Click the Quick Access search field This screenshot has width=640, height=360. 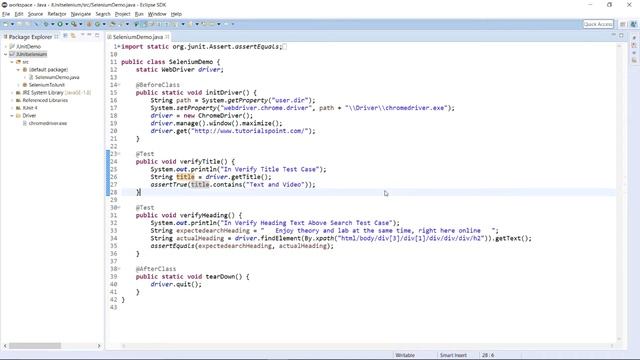click(598, 24)
